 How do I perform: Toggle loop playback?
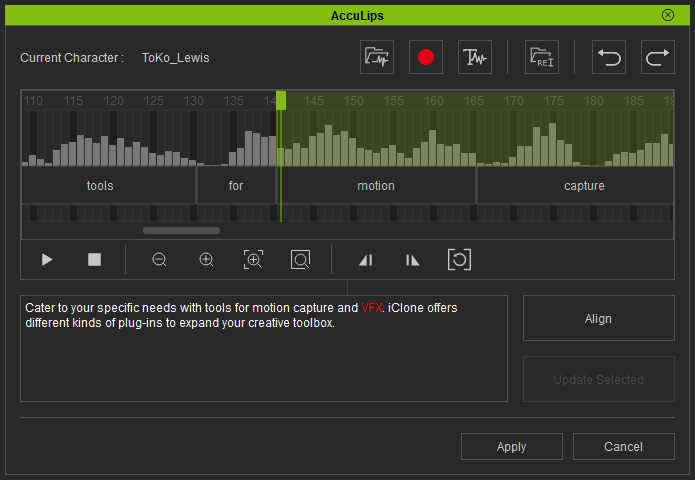tap(459, 260)
